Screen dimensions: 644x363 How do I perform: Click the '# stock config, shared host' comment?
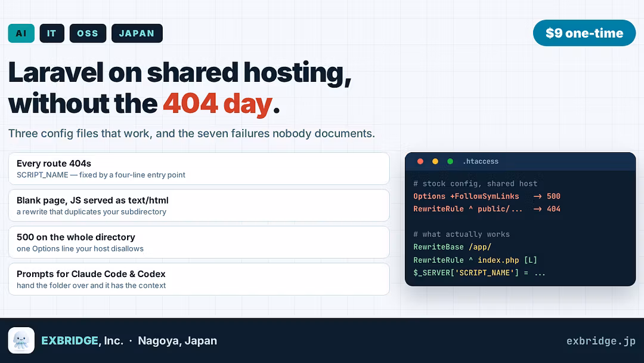point(475,184)
